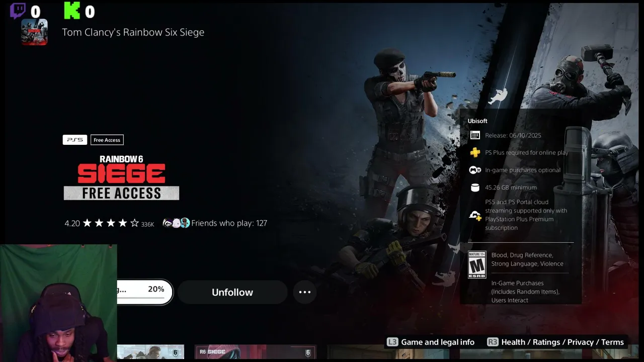This screenshot has width=644, height=362.
Task: Click the storage size cylinder icon
Action: pos(475,188)
